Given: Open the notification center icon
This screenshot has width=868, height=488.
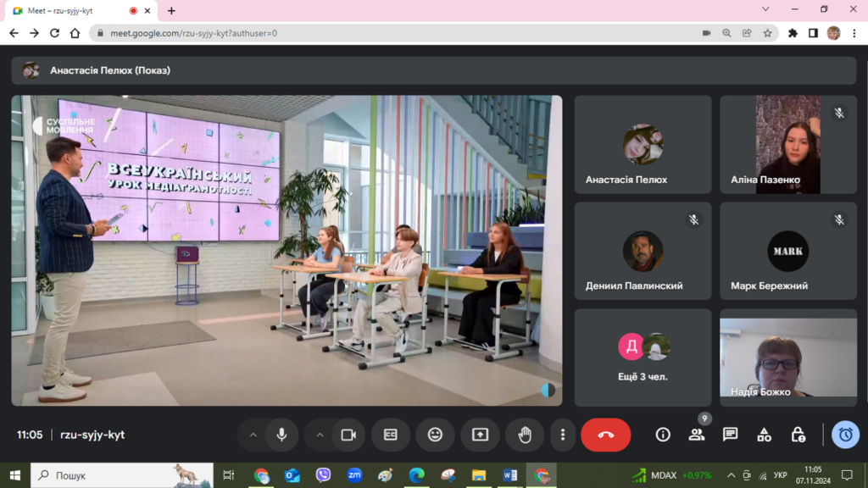Looking at the screenshot, I should click(847, 475).
